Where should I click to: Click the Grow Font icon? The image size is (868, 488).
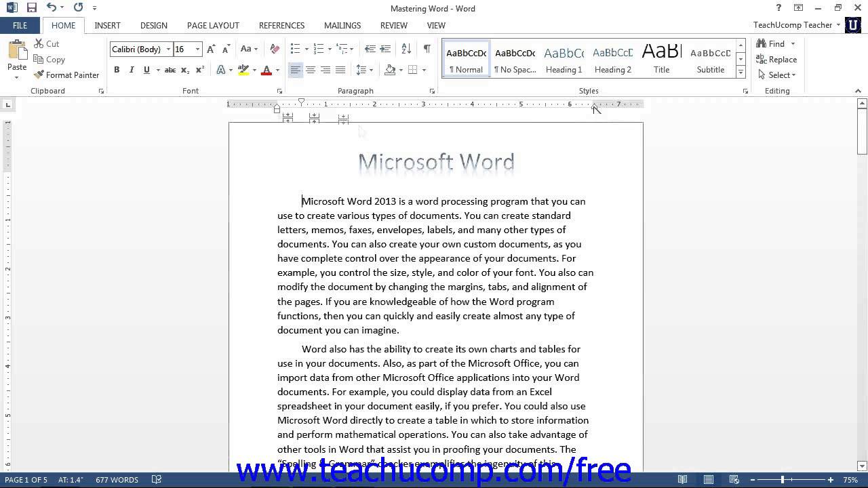[x=211, y=49]
